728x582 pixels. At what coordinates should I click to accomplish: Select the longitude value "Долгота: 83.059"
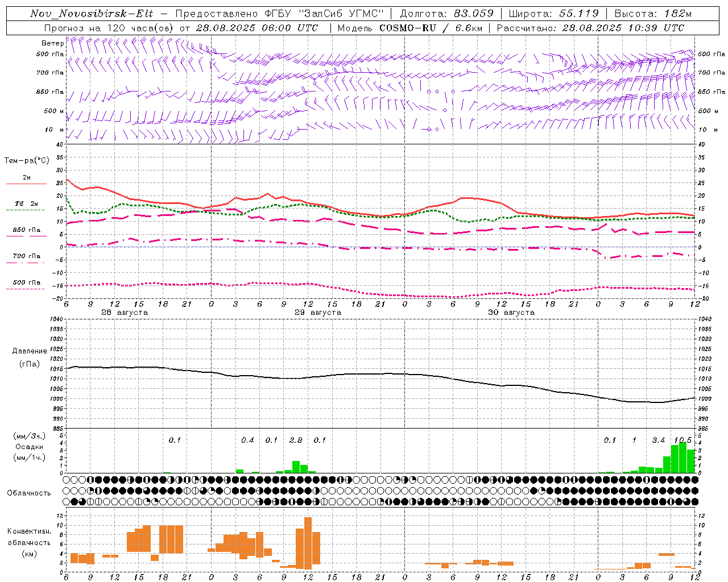pyautogui.click(x=446, y=14)
